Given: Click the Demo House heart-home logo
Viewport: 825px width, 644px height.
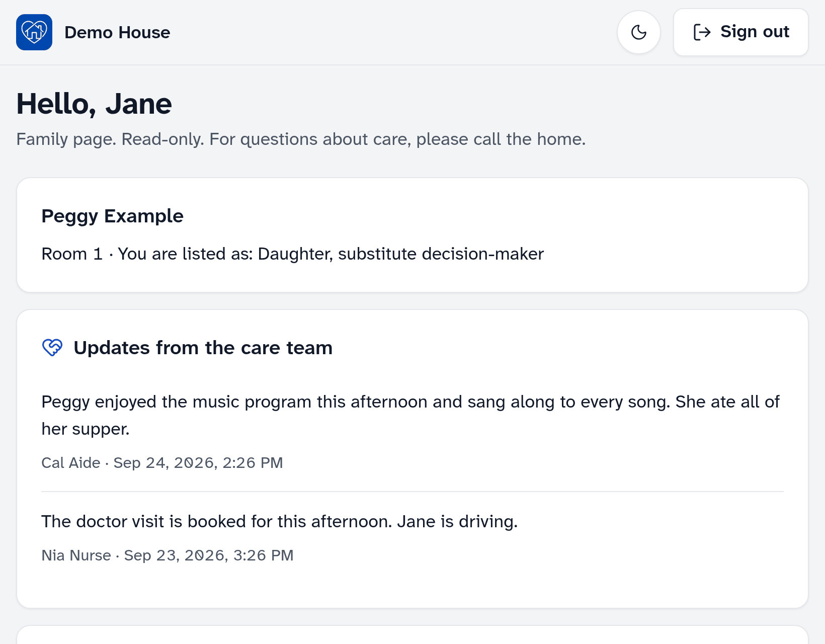Looking at the screenshot, I should tap(34, 32).
